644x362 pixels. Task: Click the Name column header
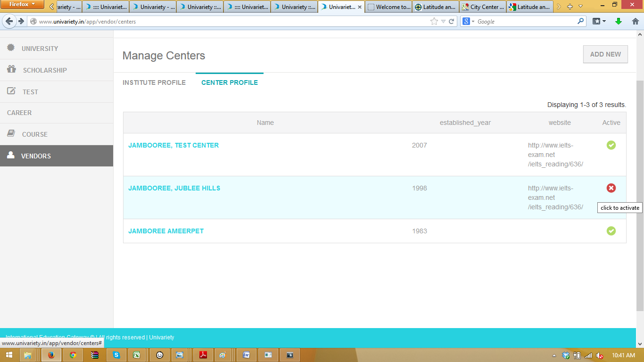tap(265, 123)
